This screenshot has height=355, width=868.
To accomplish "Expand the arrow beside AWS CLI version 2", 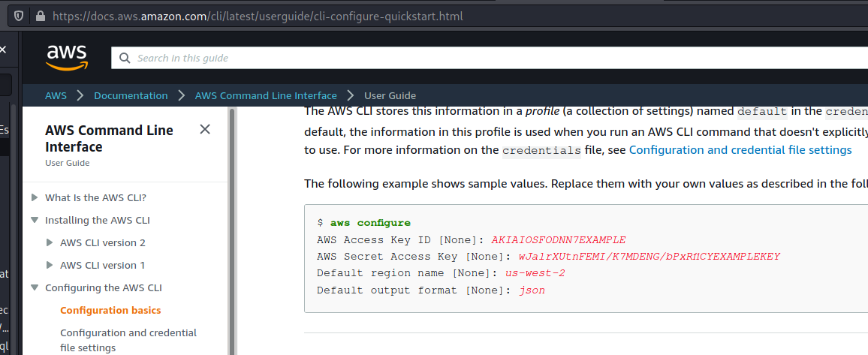I will (50, 242).
